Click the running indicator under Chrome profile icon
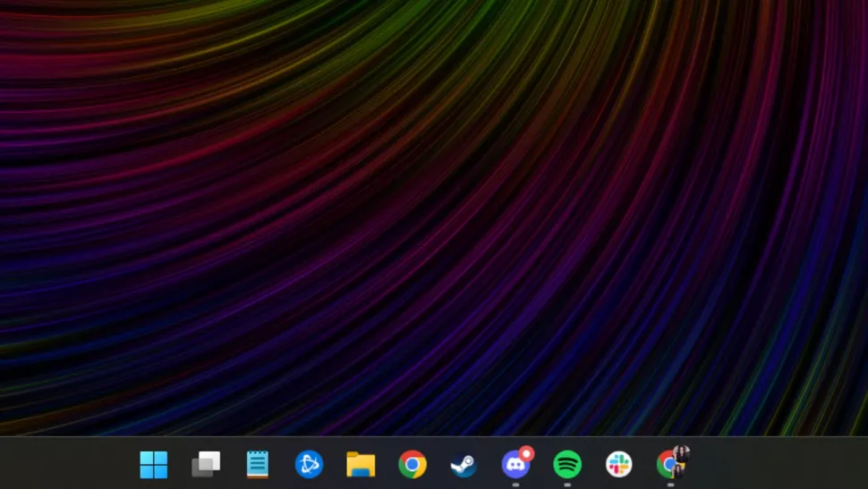Viewport: 868px width, 489px height. (x=670, y=485)
